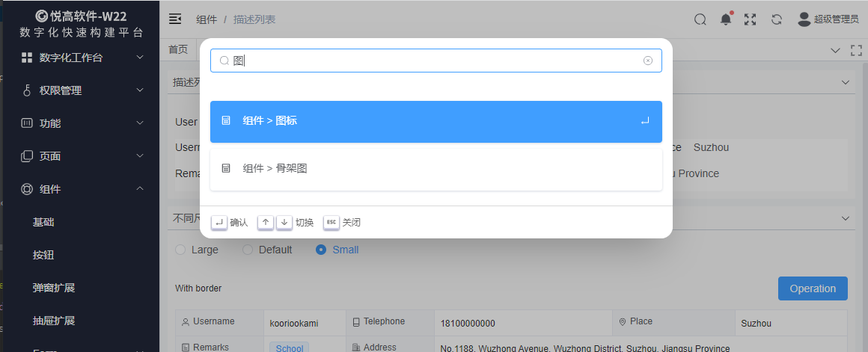This screenshot has height=352, width=868.
Task: Choose search result 组件 > 图标
Action: coord(436,122)
